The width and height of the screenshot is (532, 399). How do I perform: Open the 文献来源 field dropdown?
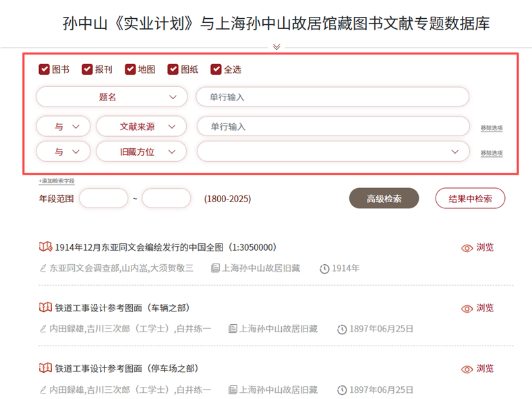pos(142,127)
